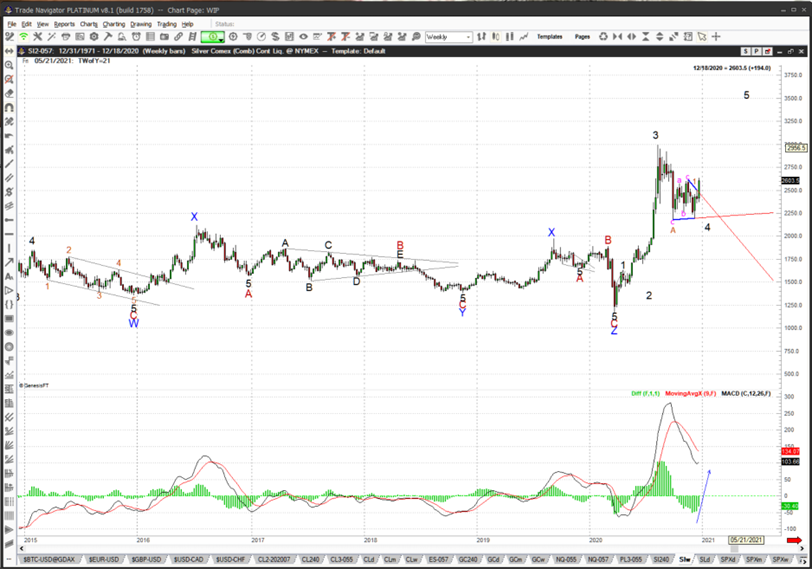This screenshot has height=569, width=812.
Task: Switch to the ES-057 tab
Action: [438, 560]
